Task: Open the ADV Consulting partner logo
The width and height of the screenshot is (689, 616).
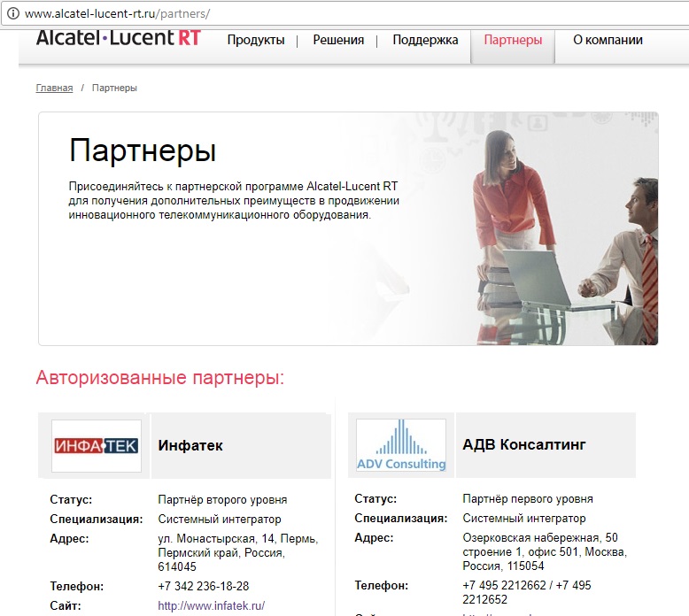Action: point(401,445)
